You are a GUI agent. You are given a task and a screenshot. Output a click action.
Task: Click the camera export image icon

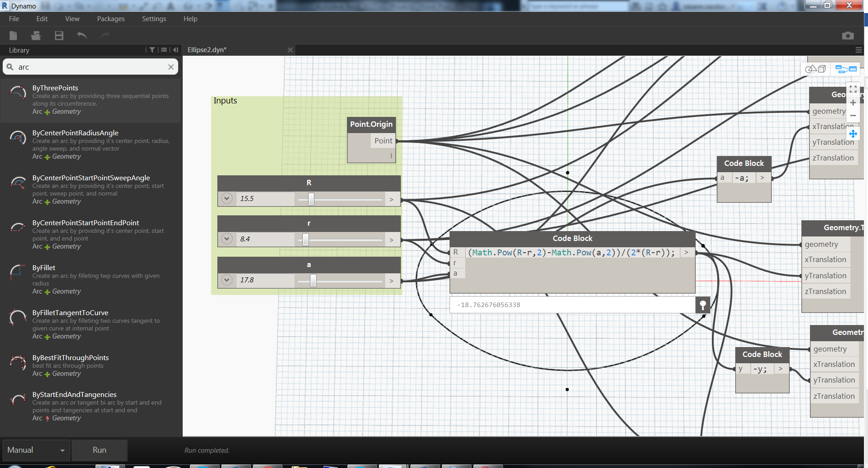pos(848,36)
